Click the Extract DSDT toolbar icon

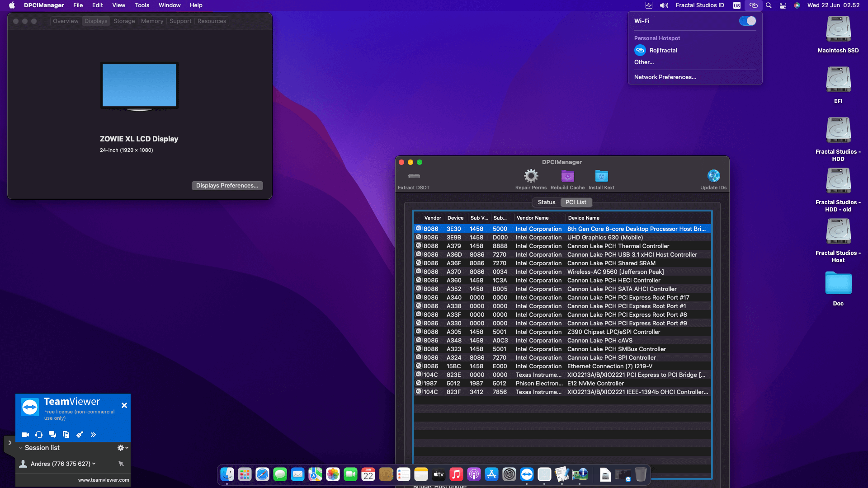coord(414,176)
